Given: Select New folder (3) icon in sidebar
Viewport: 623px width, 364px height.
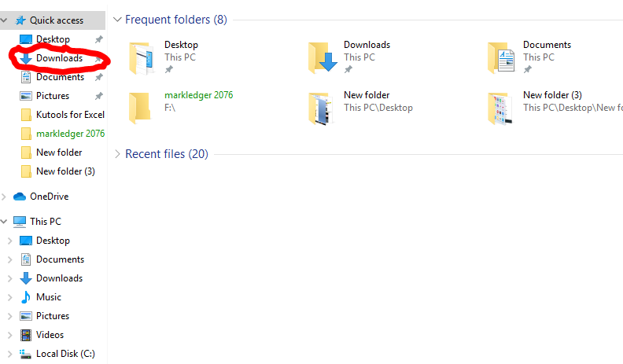Looking at the screenshot, I should (x=26, y=171).
